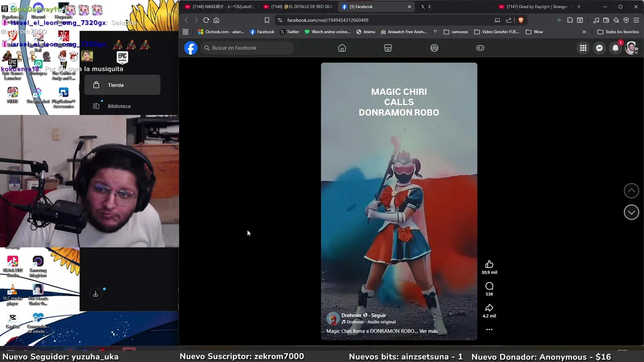
Task: Click the browser home button
Action: pos(216,20)
